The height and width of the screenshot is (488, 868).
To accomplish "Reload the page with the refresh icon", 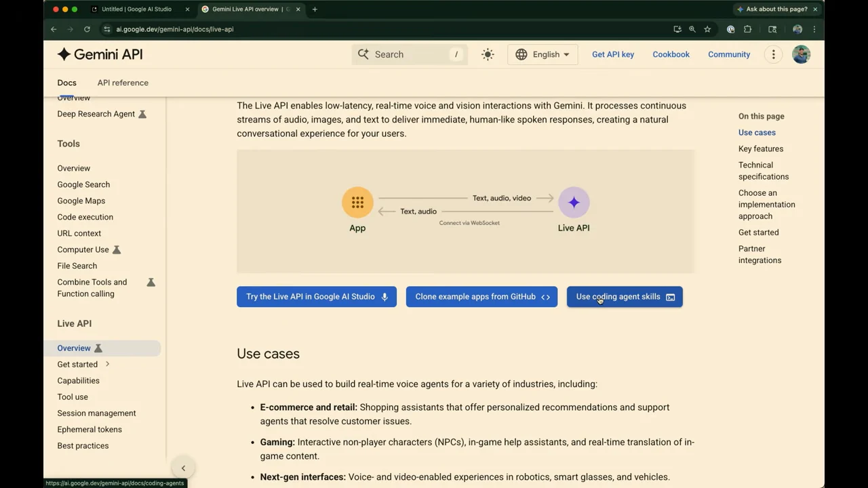I will coord(87,29).
